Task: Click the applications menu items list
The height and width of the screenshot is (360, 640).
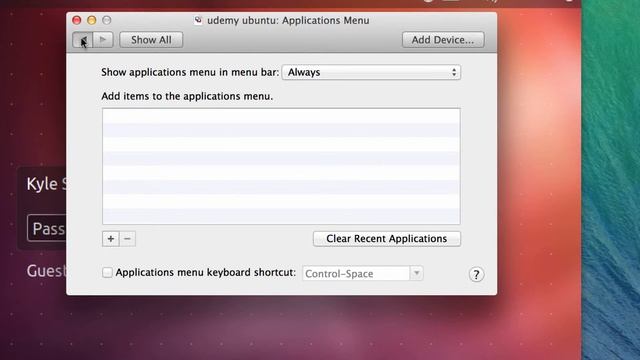Action: [x=281, y=166]
